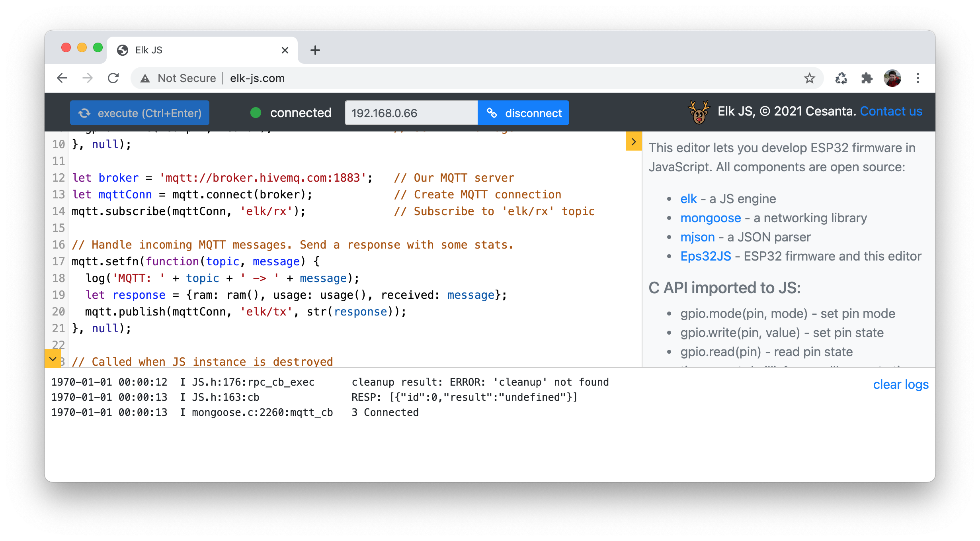Open the Extensions puzzle icon
980x541 pixels.
pos(867,78)
